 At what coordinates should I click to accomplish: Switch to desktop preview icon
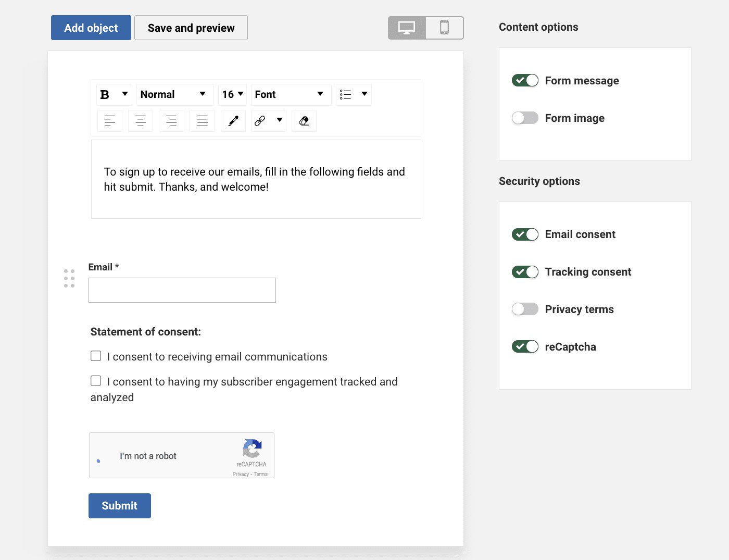[407, 28]
